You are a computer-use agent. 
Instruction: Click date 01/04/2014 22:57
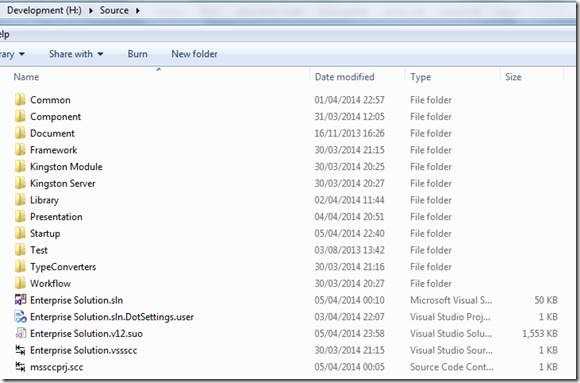click(x=349, y=100)
